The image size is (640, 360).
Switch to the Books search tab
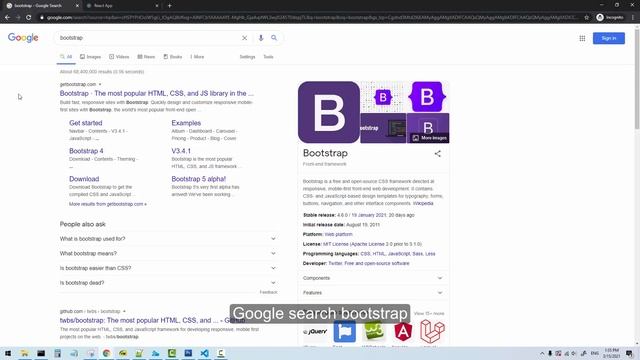(173, 57)
